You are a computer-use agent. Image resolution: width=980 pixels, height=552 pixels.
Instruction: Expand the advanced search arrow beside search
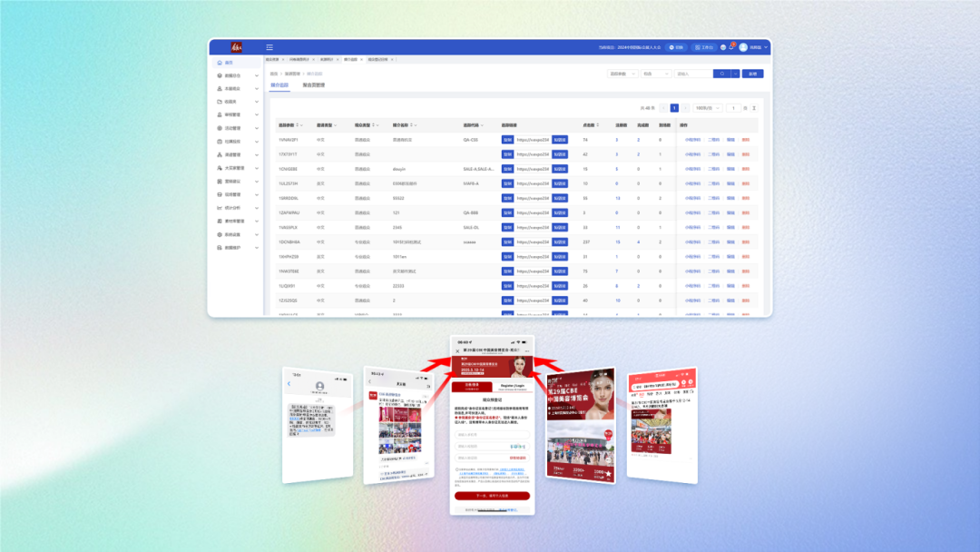[735, 74]
